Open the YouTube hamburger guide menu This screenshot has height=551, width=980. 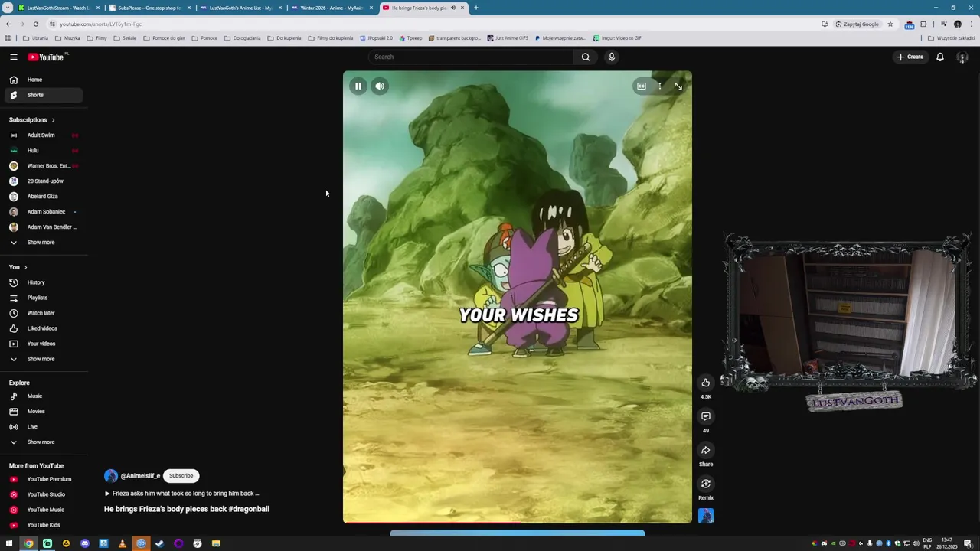(x=13, y=57)
